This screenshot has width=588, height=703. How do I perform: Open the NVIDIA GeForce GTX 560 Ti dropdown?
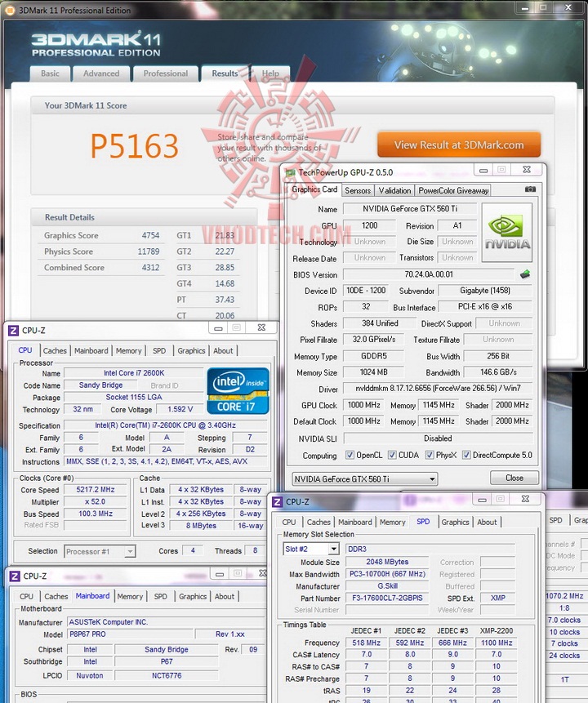click(364, 478)
